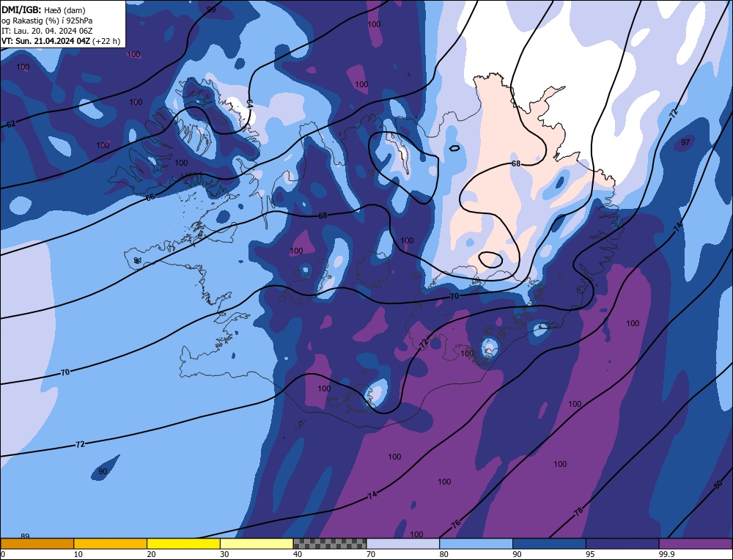The image size is (733, 560).
Task: Click the '62' contour label
Action: [x=11, y=125]
